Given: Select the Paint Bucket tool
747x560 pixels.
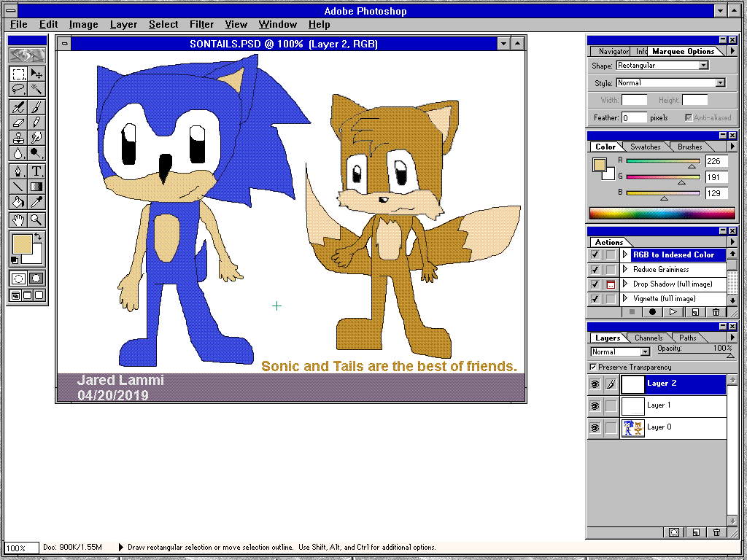Looking at the screenshot, I should (x=18, y=202).
